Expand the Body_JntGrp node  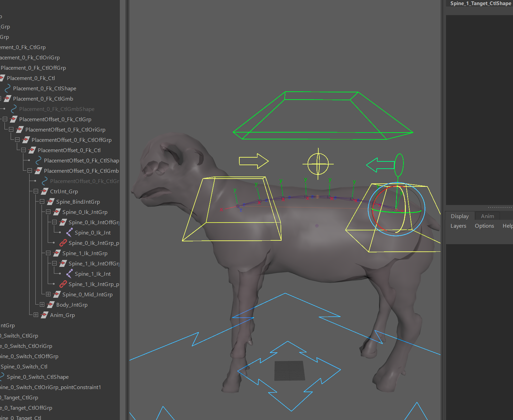click(x=42, y=305)
